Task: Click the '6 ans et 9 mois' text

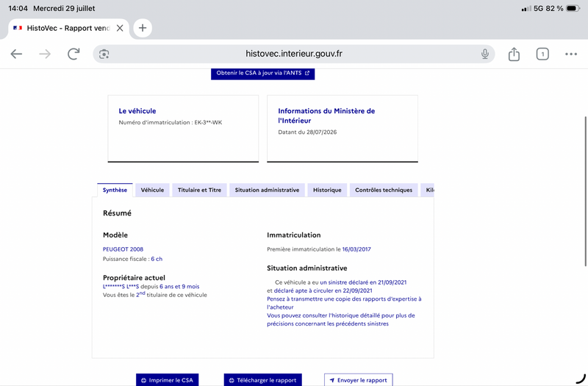Action: pos(179,286)
